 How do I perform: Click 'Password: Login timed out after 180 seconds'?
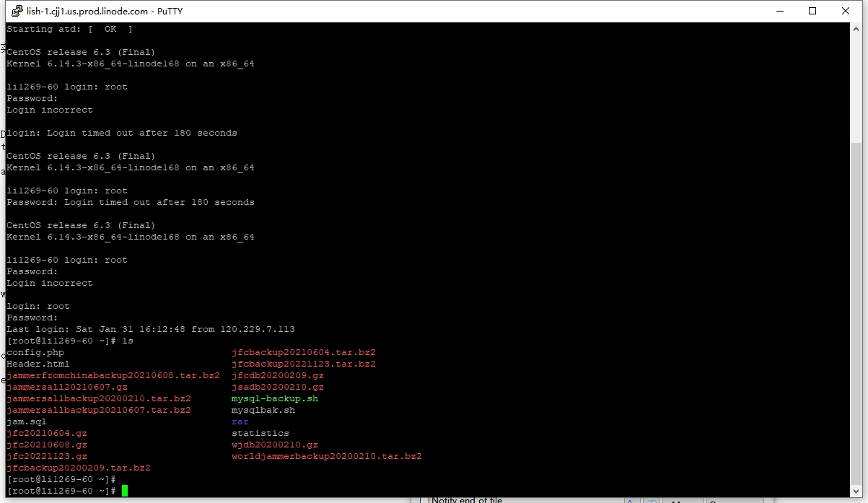pos(131,202)
